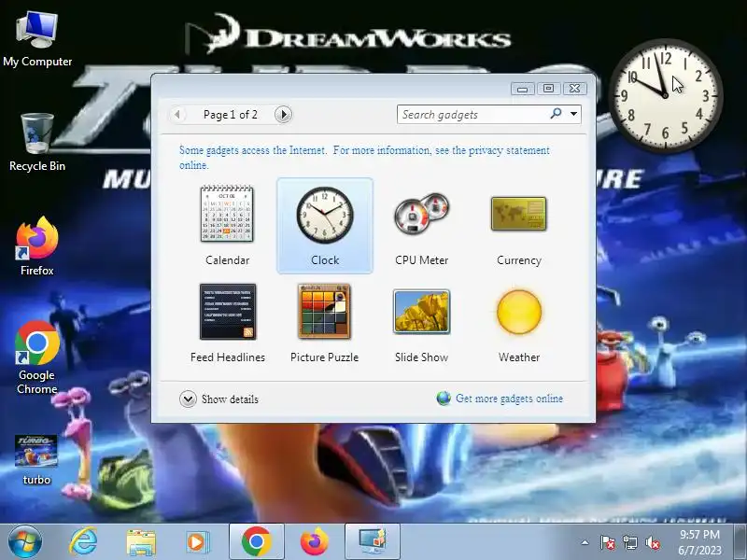This screenshot has width=747, height=560.
Task: Select the Firefox desktop shortcut
Action: click(37, 246)
